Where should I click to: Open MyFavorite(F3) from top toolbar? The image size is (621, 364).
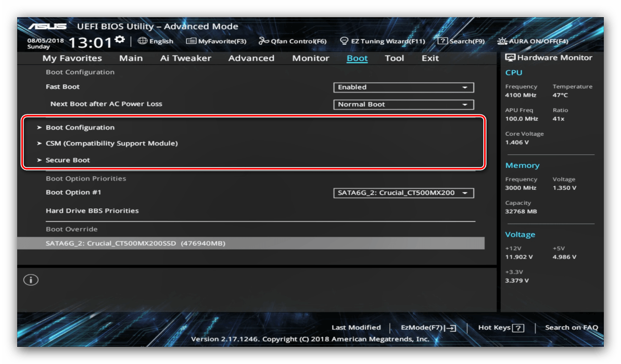[x=216, y=41]
